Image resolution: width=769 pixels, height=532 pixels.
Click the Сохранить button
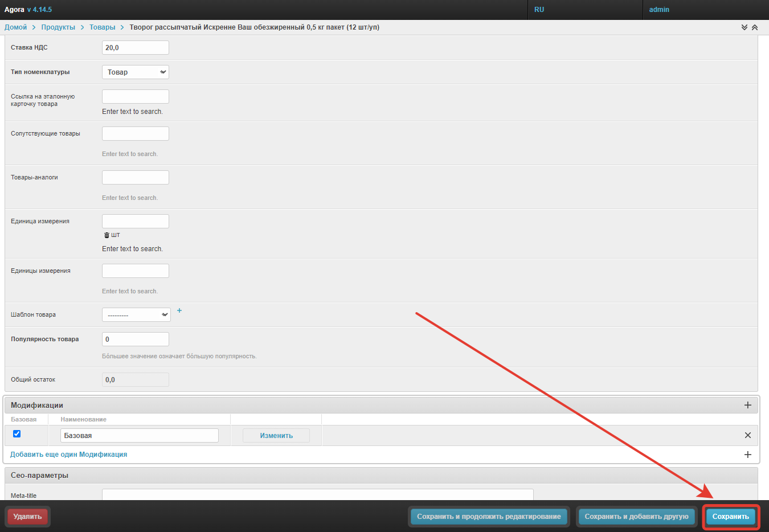(730, 517)
